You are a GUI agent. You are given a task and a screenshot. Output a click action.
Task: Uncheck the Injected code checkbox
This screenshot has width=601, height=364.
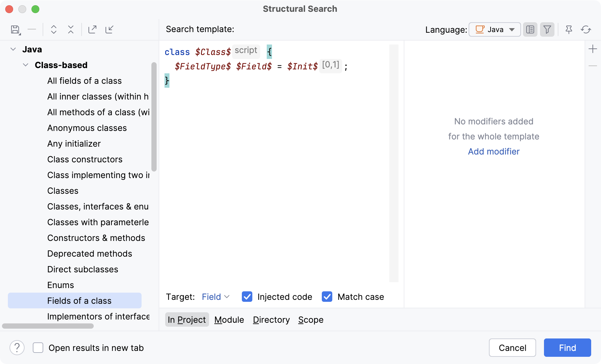(x=247, y=297)
